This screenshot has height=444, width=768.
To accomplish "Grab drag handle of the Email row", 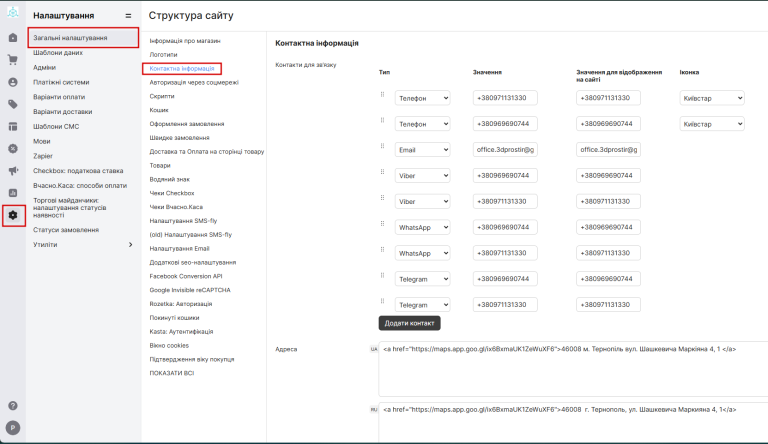I will pos(383,146).
